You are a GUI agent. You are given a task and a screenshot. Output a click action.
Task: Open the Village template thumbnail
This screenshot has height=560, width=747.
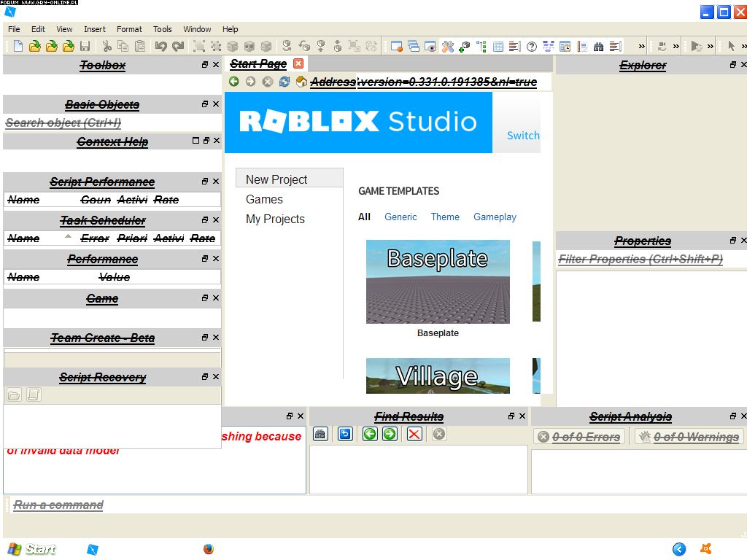point(438,376)
